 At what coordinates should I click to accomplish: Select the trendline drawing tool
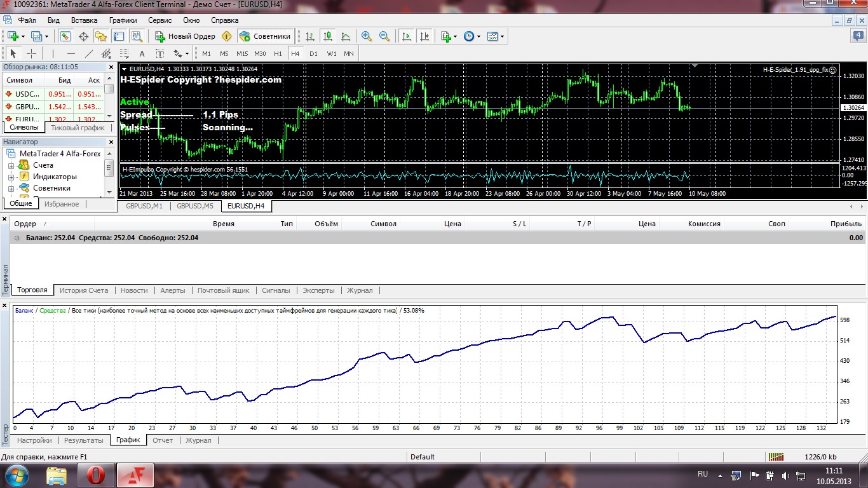(x=89, y=53)
